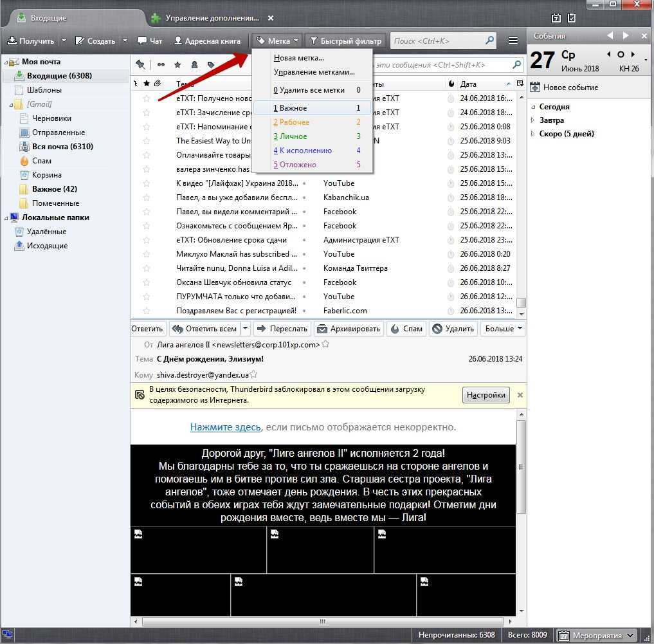
Task: Click the New event calendar icon
Action: (x=534, y=87)
